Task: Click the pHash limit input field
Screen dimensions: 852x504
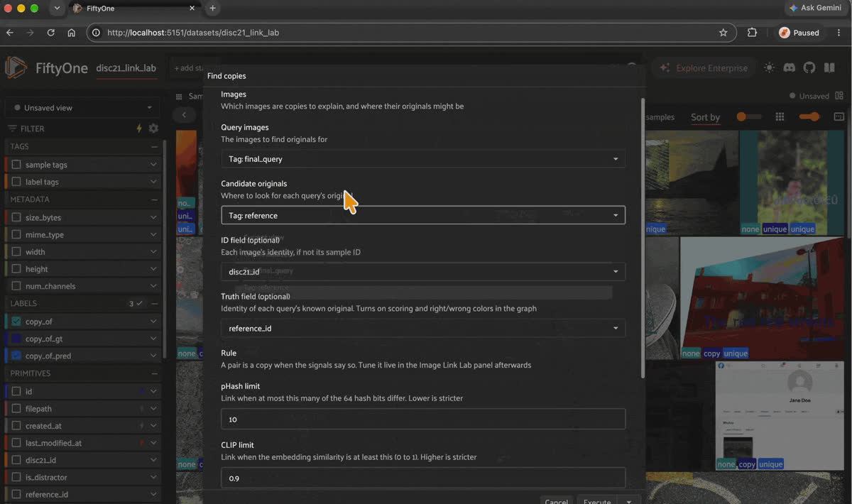Action: [x=423, y=419]
